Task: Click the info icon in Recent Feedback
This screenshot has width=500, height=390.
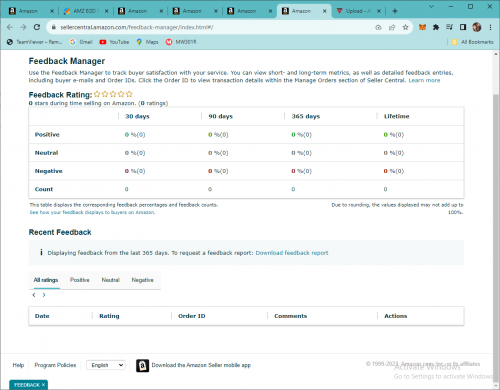Action: pos(41,252)
